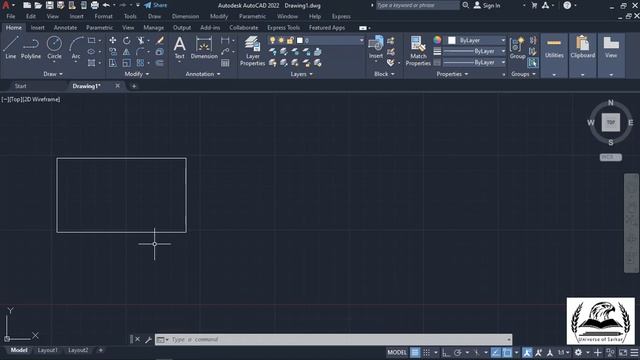
Task: Toggle snap mode in status bar
Action: click(x=427, y=352)
